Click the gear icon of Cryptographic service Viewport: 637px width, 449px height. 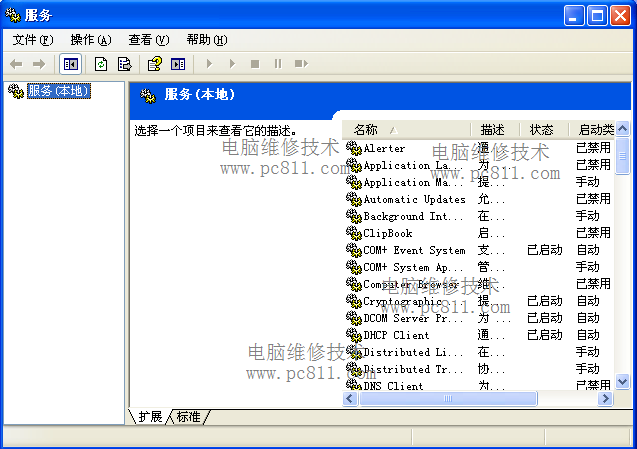click(x=354, y=302)
